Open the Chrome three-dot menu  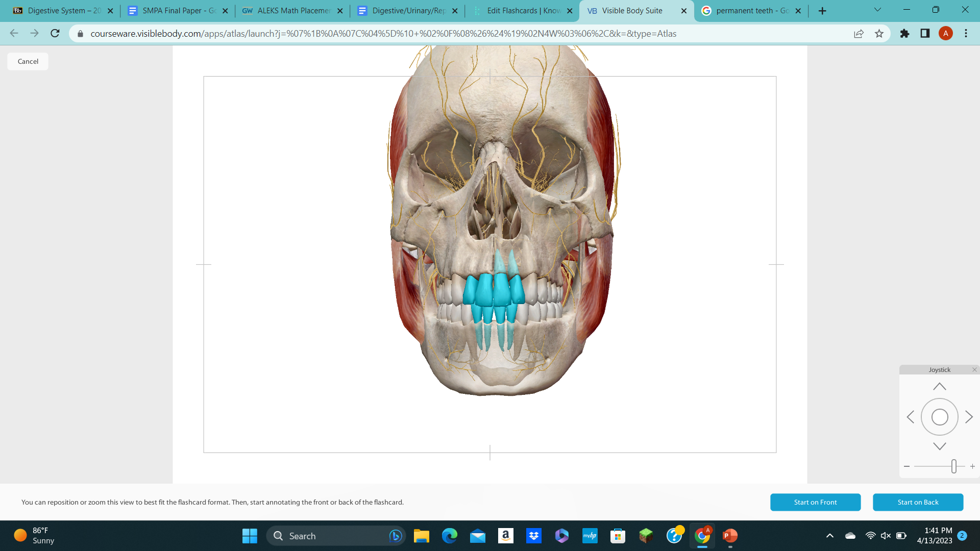pyautogui.click(x=966, y=34)
